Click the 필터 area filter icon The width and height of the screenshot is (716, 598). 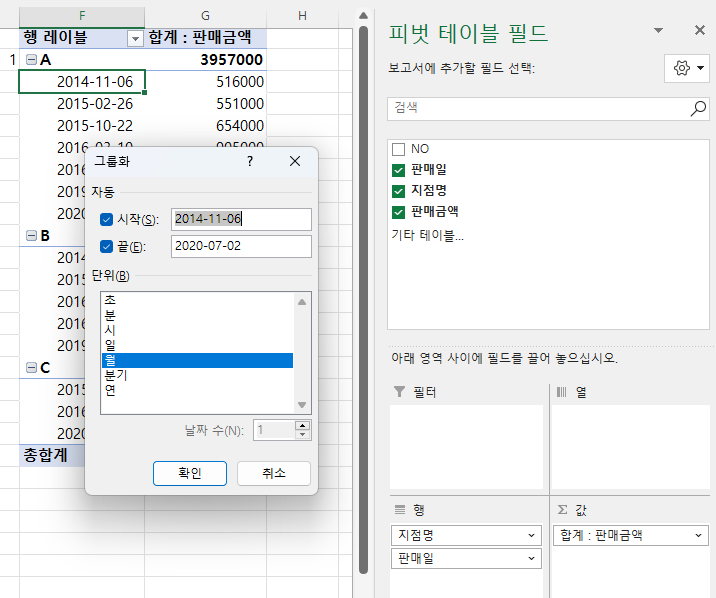(x=399, y=392)
